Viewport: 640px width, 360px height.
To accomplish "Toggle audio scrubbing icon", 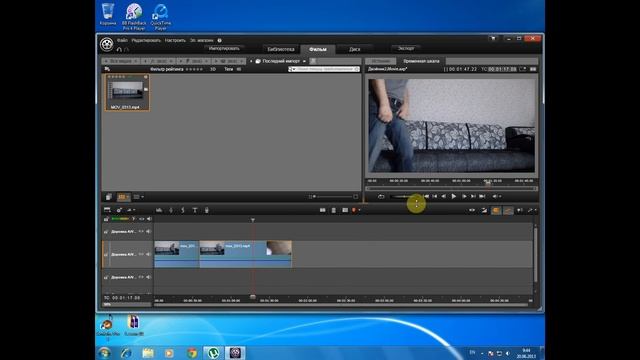I will pos(520,210).
